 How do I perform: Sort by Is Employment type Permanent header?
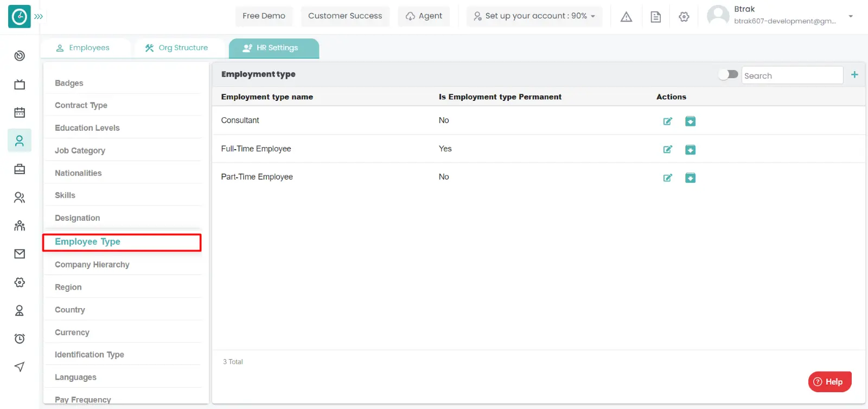coord(500,97)
